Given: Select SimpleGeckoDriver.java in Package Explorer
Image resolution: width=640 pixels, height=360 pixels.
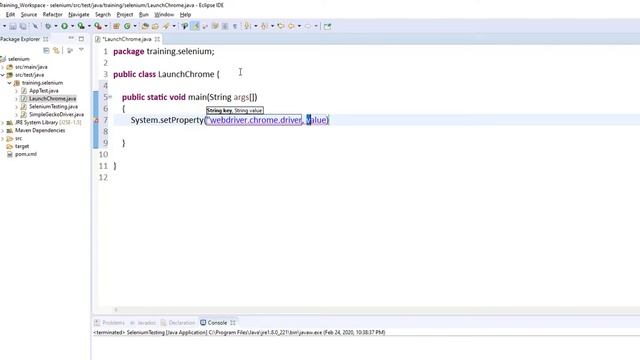Looking at the screenshot, I should (56, 115).
